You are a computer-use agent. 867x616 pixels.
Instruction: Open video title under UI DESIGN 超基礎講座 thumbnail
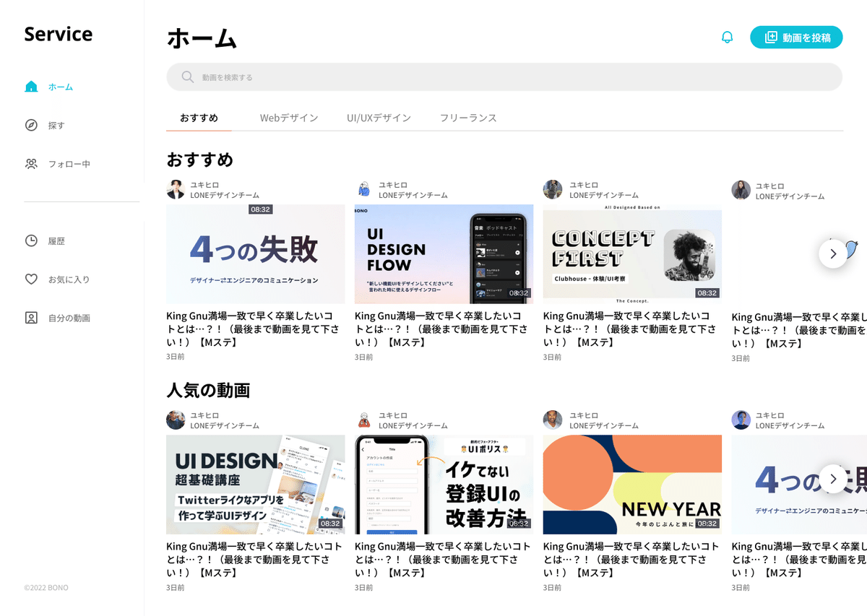tap(253, 560)
